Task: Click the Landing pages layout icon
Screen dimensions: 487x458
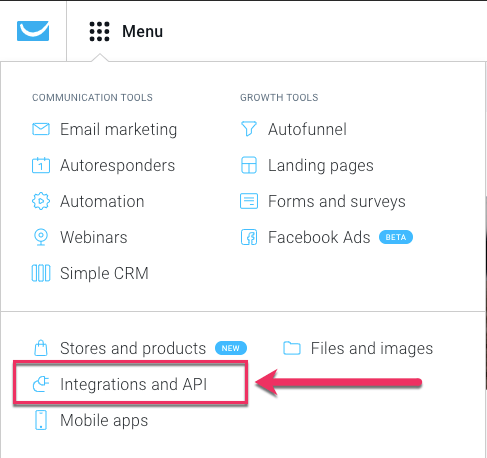Action: point(249,165)
